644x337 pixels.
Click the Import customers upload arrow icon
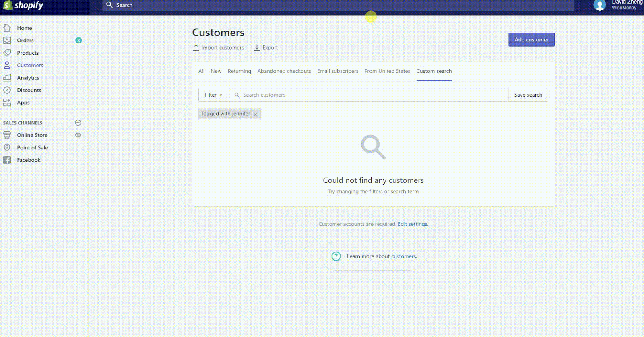point(196,48)
